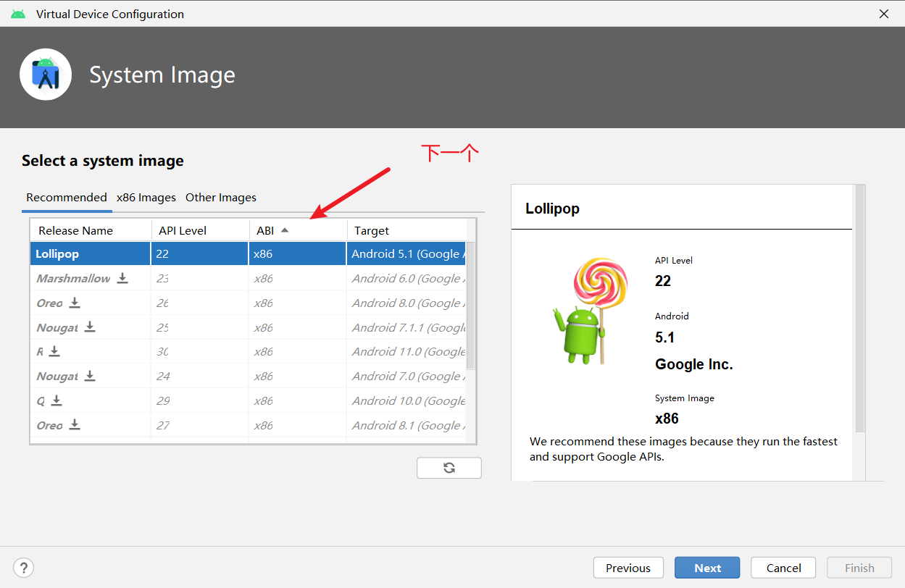Click the Next button

coord(707,568)
